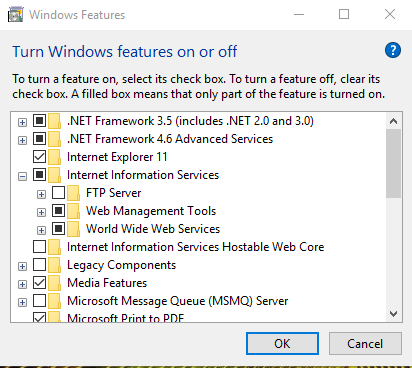Uncheck the Media Features checkbox
The image size is (412, 368).
click(39, 282)
